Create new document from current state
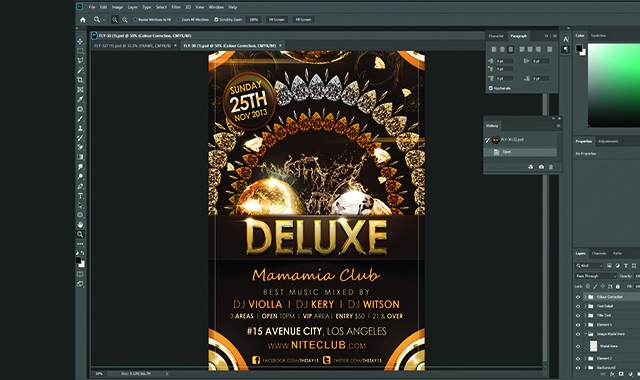640x380 pixels. pyautogui.click(x=531, y=167)
